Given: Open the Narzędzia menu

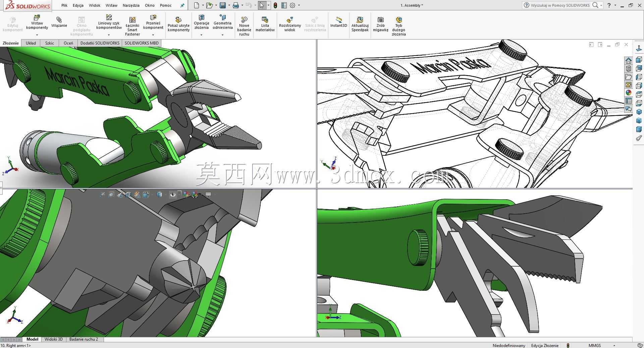Looking at the screenshot, I should click(131, 5).
